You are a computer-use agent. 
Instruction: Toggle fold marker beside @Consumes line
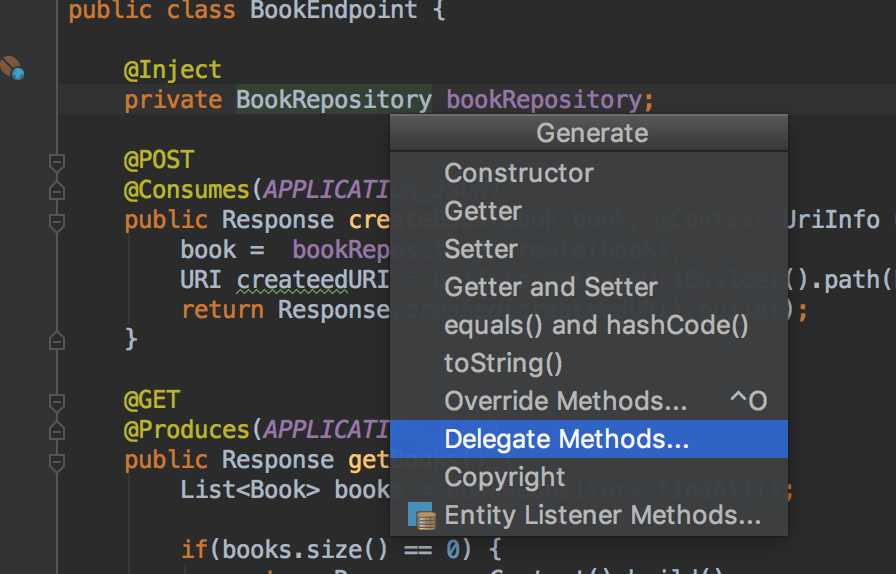pyautogui.click(x=57, y=190)
